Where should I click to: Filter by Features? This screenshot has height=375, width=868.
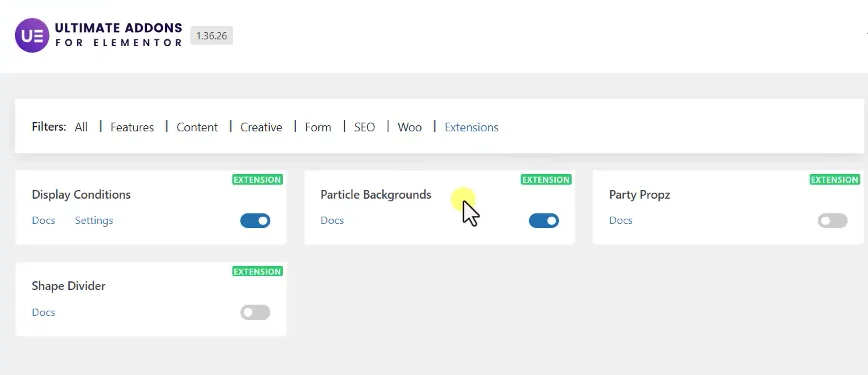click(132, 127)
